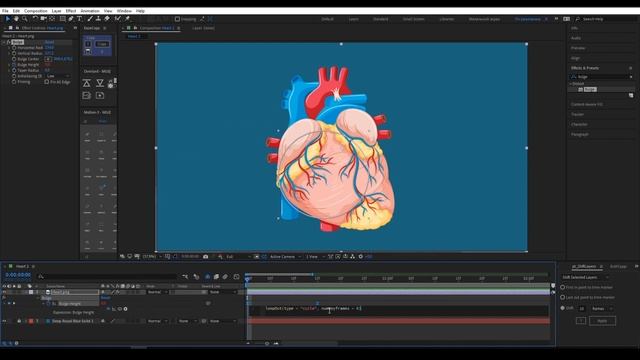Toggle Horizontal Radius stopwatch

[14, 48]
